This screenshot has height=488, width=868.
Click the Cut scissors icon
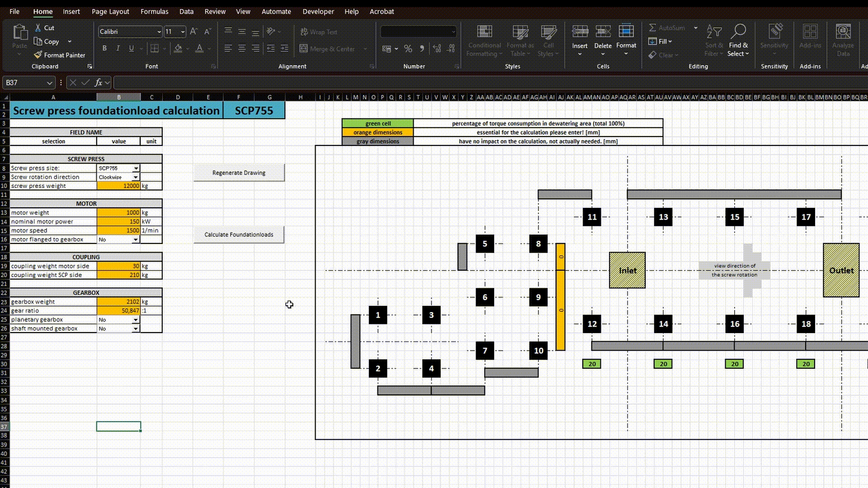tap(38, 28)
